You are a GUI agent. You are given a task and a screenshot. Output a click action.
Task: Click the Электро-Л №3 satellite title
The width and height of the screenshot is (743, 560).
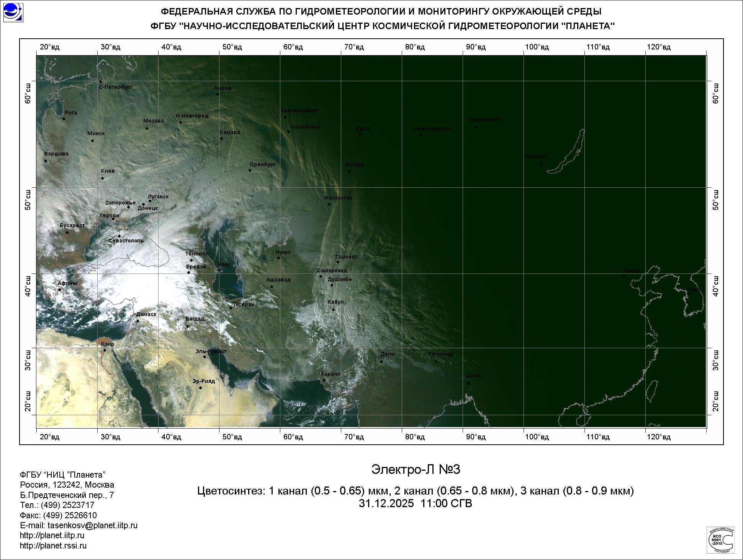[416, 470]
